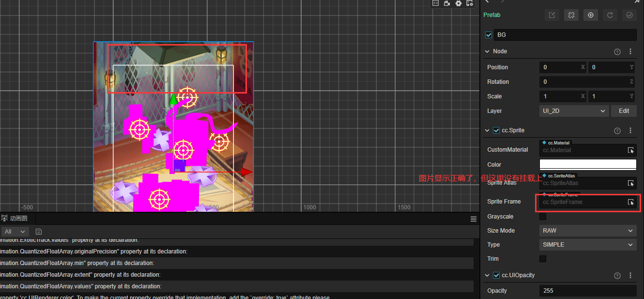Go back in inspector history

click(x=487, y=2)
